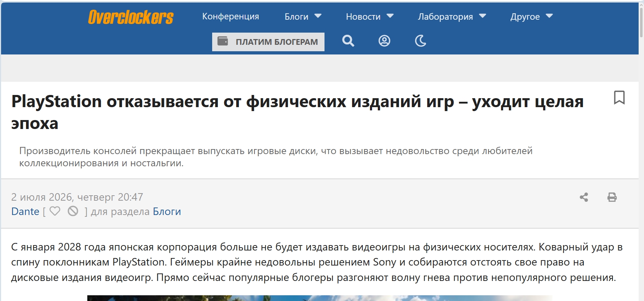The image size is (644, 301).
Task: Share the article via the share icon
Action: pyautogui.click(x=584, y=197)
